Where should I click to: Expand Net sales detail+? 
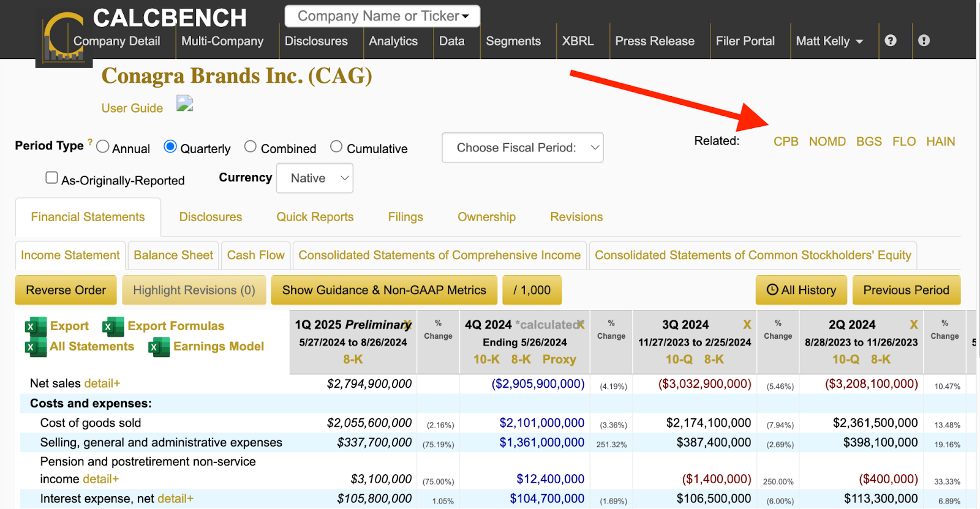(102, 383)
